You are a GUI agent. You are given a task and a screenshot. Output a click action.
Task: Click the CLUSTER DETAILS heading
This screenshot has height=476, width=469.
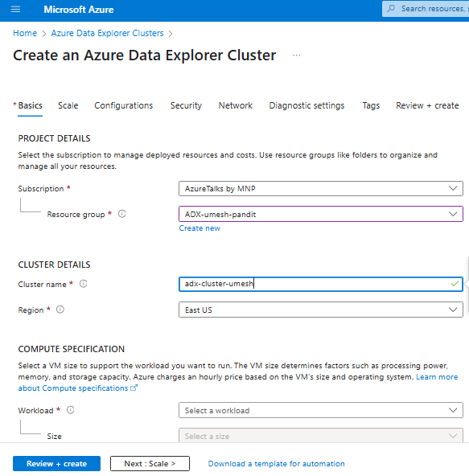pyautogui.click(x=54, y=265)
